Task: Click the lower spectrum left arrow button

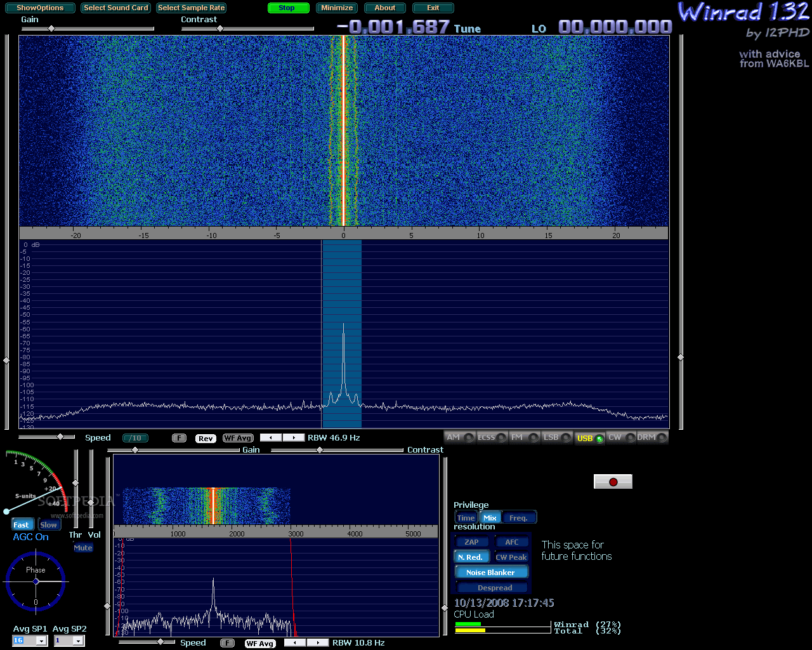Action: coord(295,643)
